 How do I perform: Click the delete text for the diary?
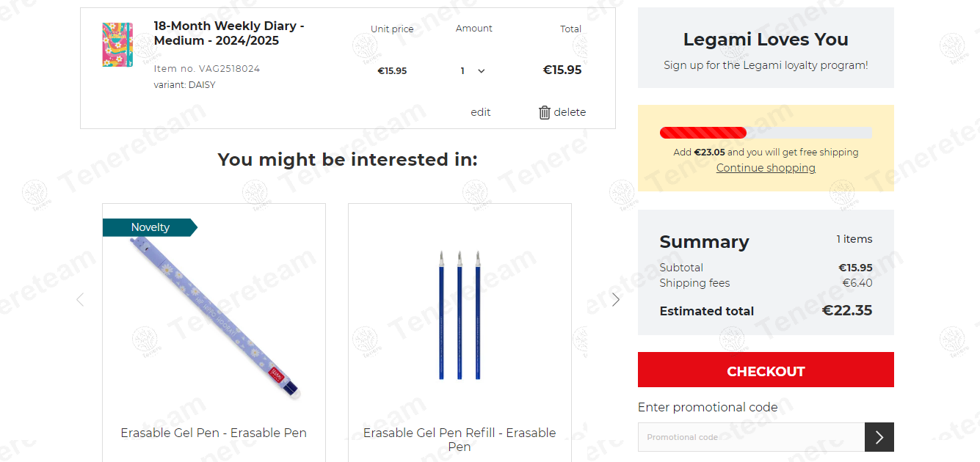click(570, 112)
